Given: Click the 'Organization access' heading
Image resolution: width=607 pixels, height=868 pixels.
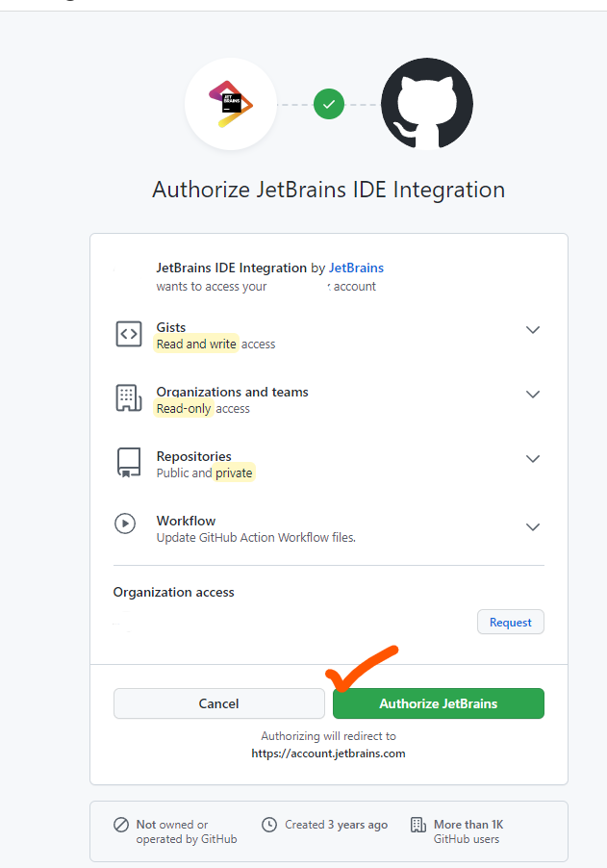Looking at the screenshot, I should (x=174, y=593).
